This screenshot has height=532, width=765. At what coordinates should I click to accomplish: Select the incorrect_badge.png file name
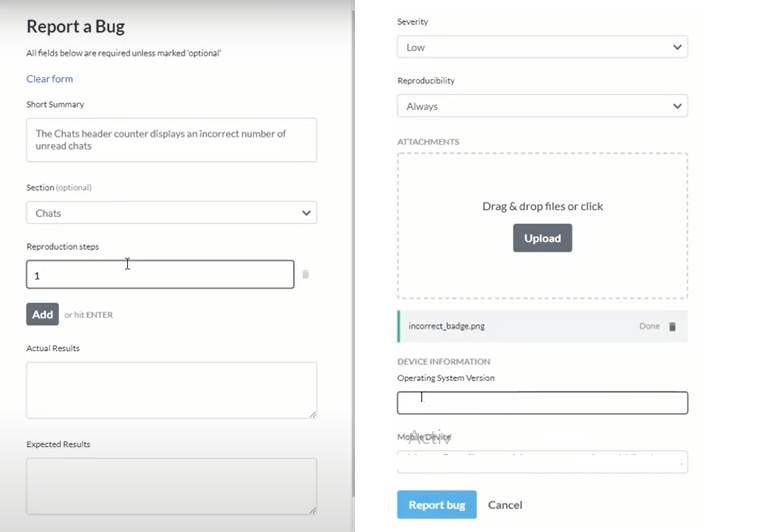click(x=446, y=326)
